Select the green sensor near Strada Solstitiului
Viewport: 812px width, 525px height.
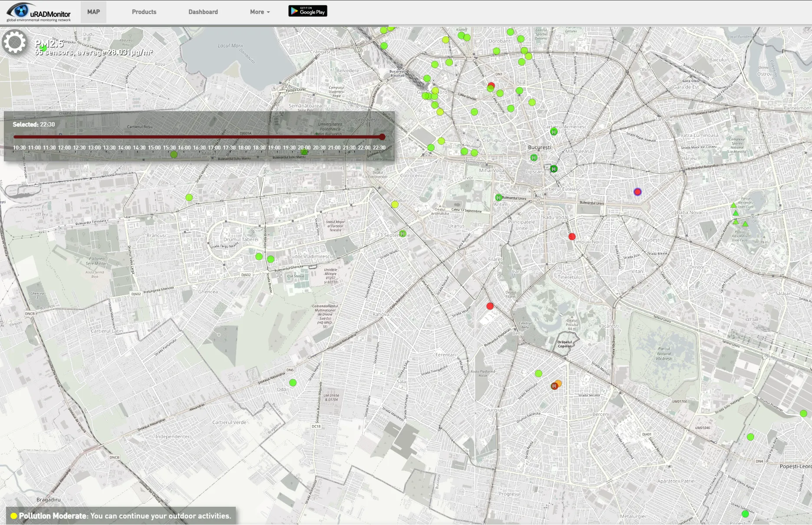745,514
